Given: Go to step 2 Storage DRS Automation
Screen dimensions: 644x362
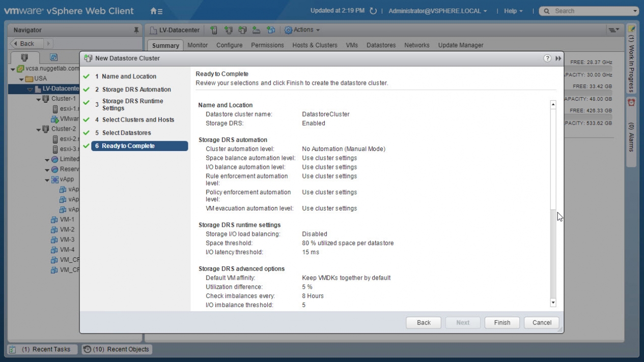Looking at the screenshot, I should pyautogui.click(x=136, y=89).
